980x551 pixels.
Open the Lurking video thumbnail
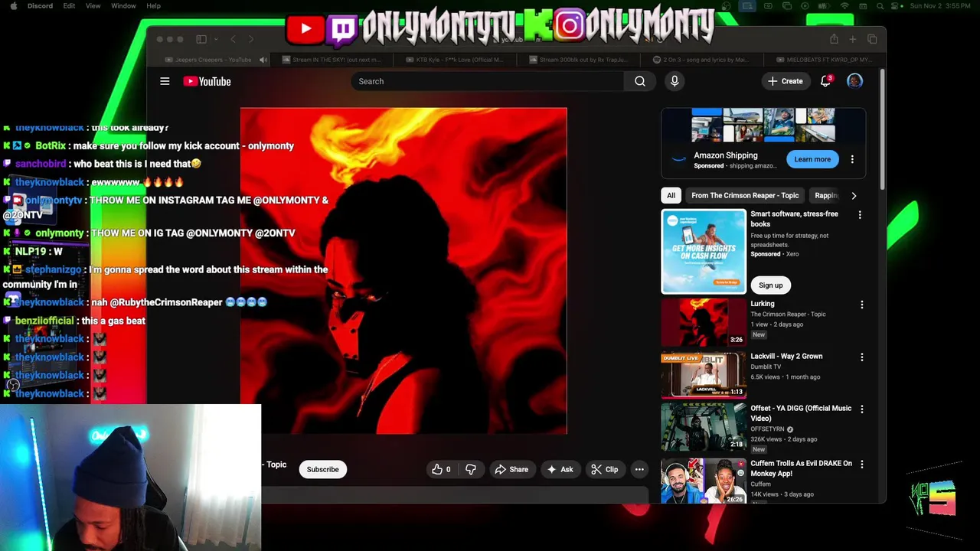pos(704,322)
